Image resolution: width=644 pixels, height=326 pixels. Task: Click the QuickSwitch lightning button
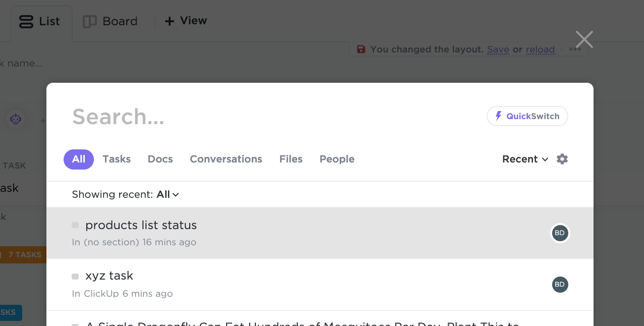[527, 116]
